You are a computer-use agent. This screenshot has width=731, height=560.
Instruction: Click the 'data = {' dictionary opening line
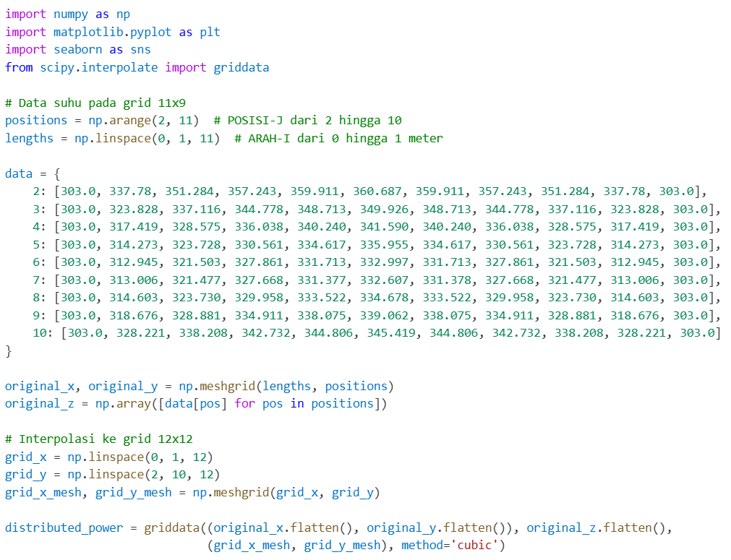[x=33, y=173]
